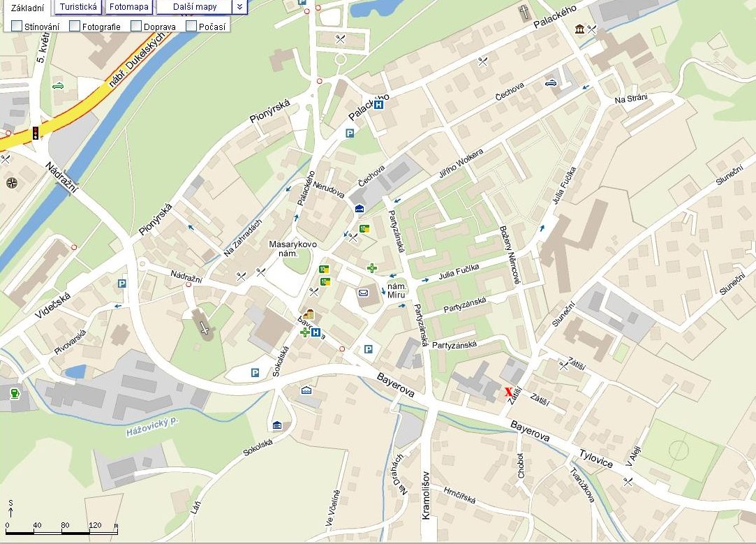Turn on the Počasí weather checkbox
The height and width of the screenshot is (544, 756).
(x=191, y=27)
